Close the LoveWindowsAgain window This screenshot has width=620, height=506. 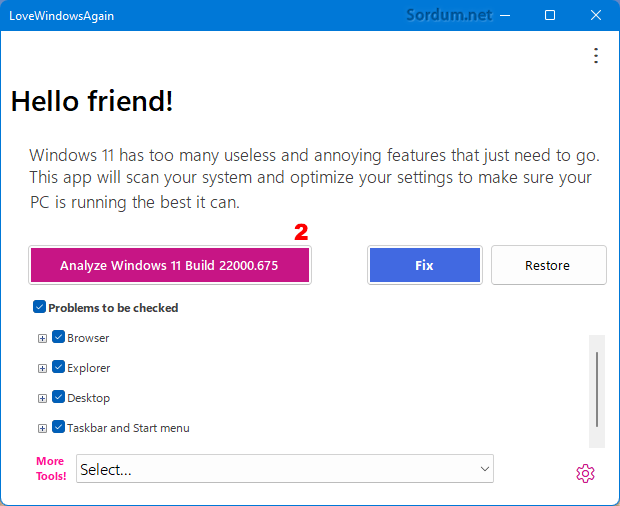[595, 15]
